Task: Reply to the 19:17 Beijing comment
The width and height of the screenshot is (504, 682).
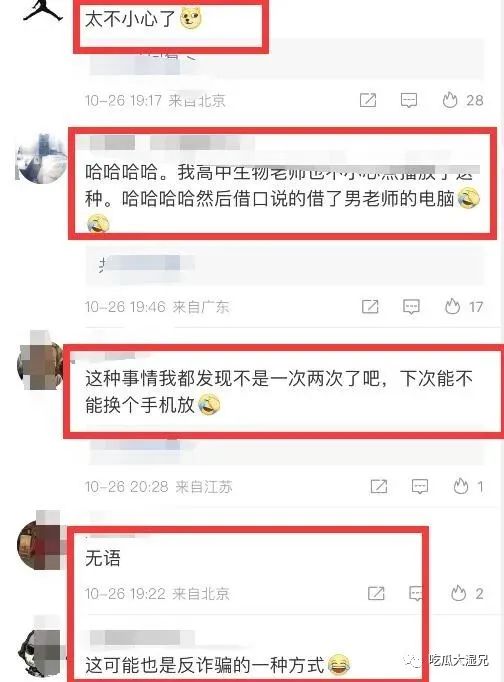Action: coord(408,100)
